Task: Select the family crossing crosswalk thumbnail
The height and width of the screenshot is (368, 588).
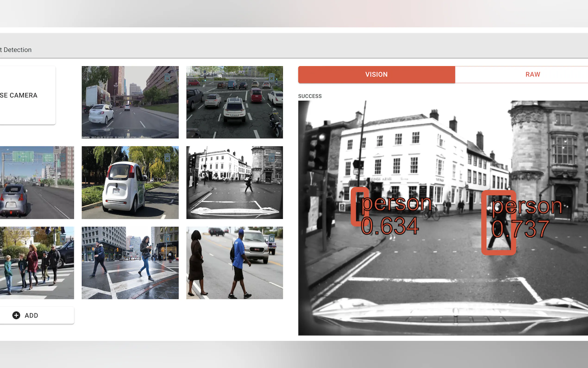Action: [37, 263]
